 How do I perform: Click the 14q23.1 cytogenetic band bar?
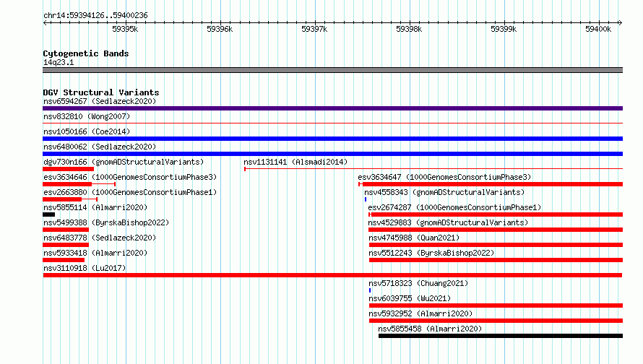pyautogui.click(x=332, y=70)
